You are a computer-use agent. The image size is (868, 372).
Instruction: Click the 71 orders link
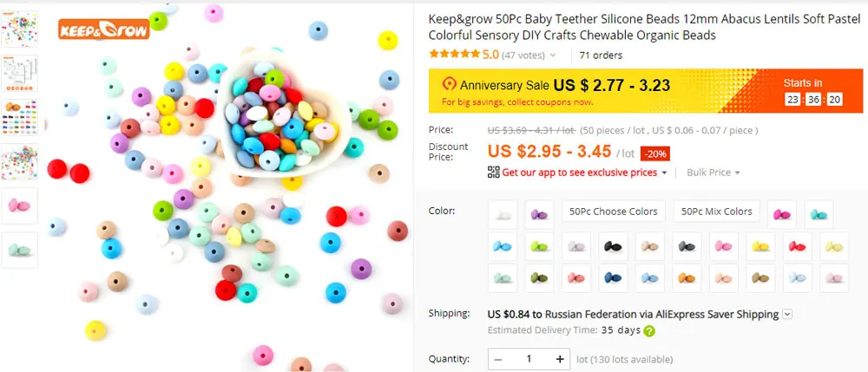click(601, 55)
